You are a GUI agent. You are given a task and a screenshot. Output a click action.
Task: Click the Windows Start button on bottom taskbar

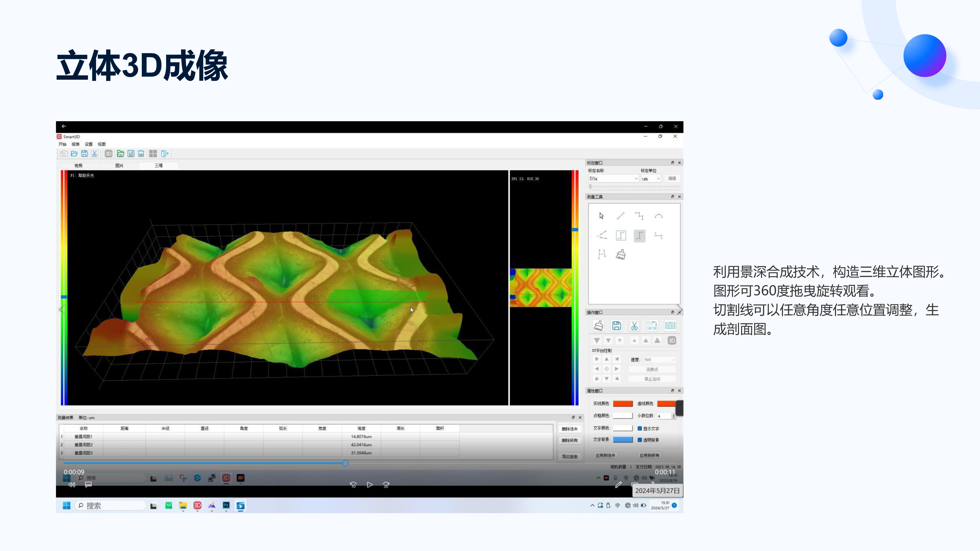[67, 506]
